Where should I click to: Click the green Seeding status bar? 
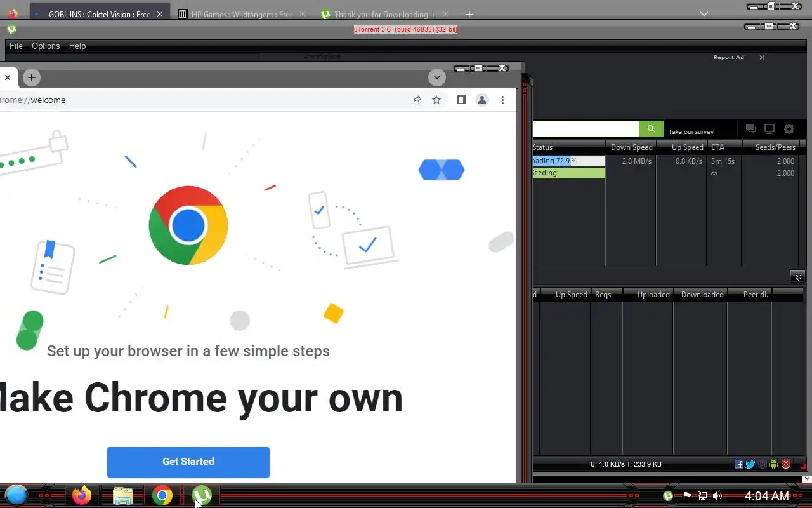tap(569, 173)
